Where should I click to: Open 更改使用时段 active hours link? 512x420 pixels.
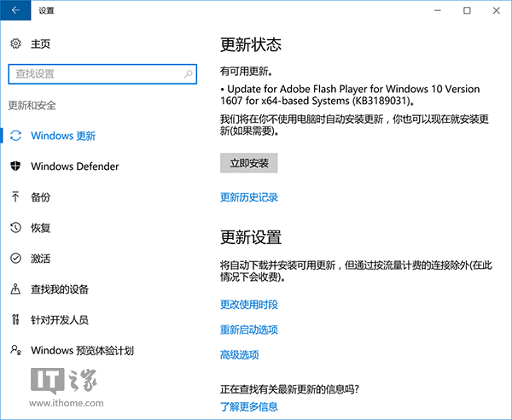(x=249, y=305)
